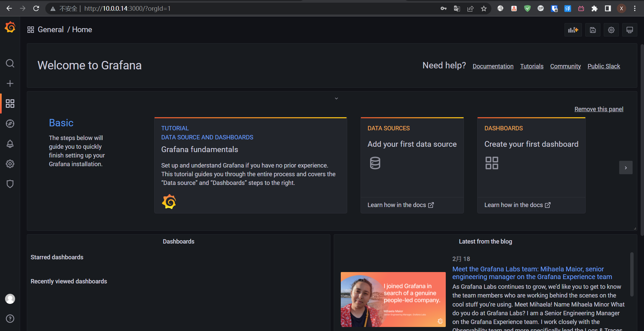Go back using the browser back arrow
Viewport: 644px width, 331px height.
click(9, 8)
